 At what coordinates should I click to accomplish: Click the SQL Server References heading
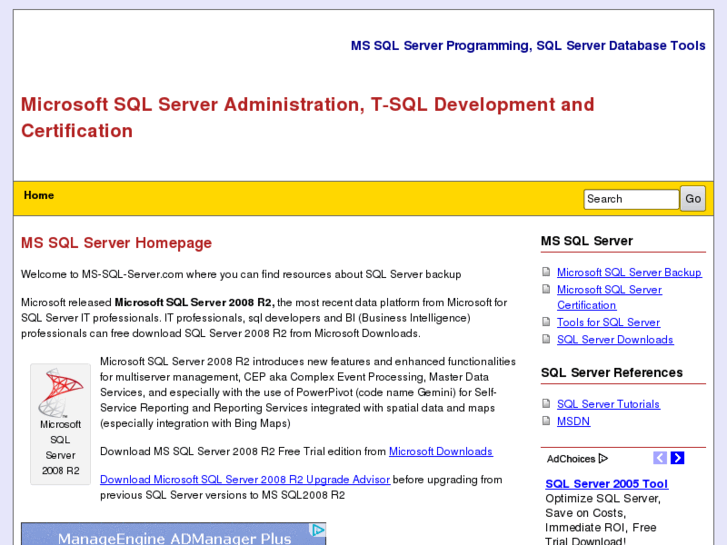(612, 372)
